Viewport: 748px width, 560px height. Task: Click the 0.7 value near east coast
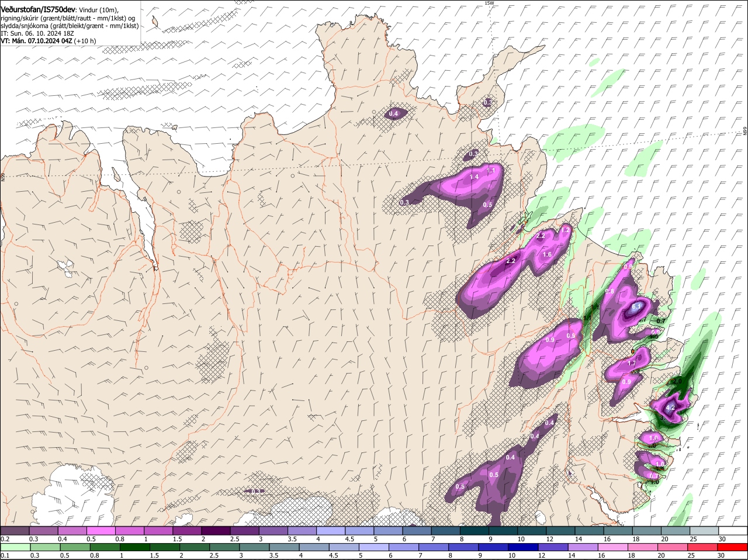(x=661, y=321)
